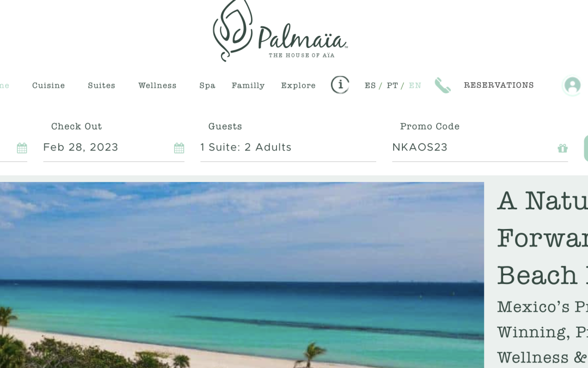Click the beach hero image
The height and width of the screenshot is (368, 588).
(242, 275)
